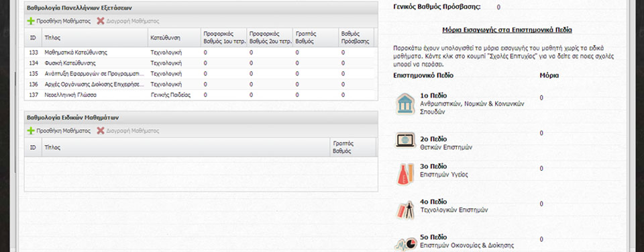Click the red X icon in Ειδικών Μαθημάτων toolbar
This screenshot has height=252, width=644.
[101, 131]
